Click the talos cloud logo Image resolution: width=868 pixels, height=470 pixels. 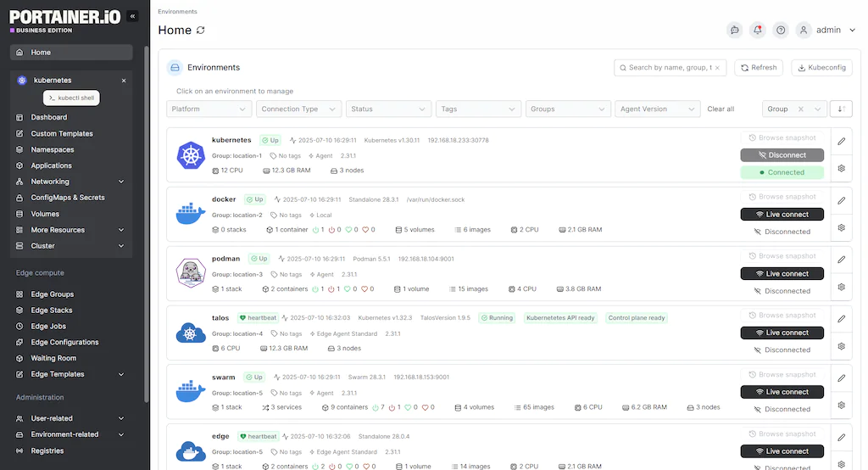point(191,333)
